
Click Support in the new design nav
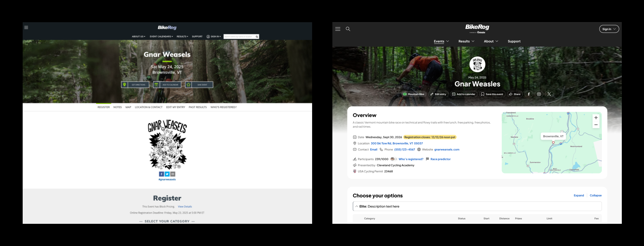[x=514, y=41]
